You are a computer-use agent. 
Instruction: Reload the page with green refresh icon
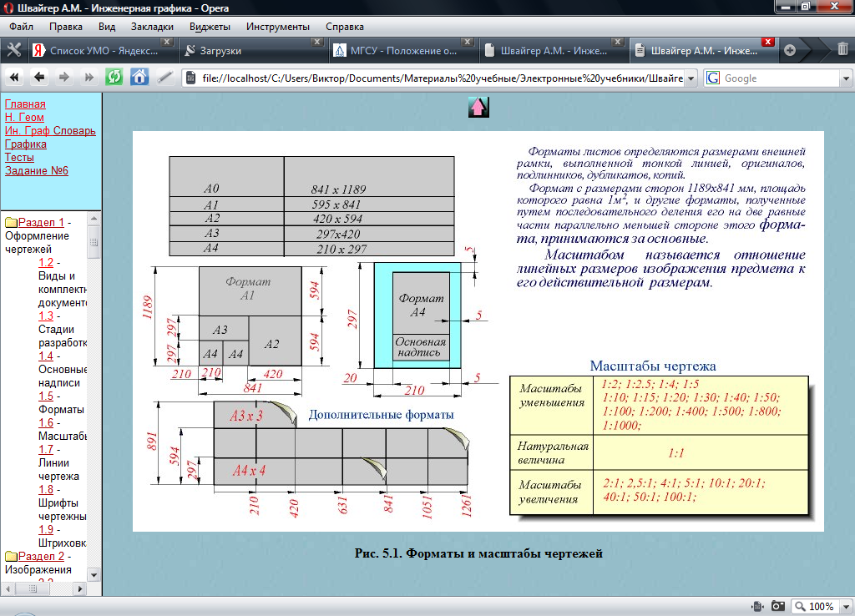point(114,77)
